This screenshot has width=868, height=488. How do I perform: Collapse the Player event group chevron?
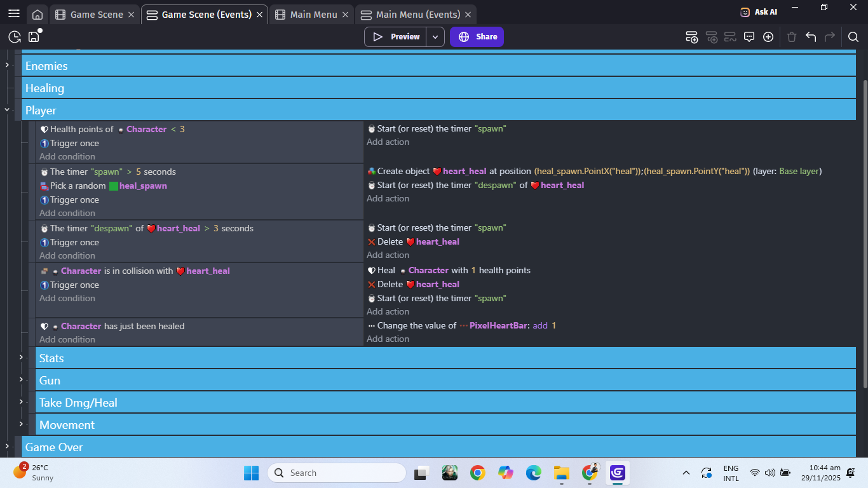[x=7, y=110]
